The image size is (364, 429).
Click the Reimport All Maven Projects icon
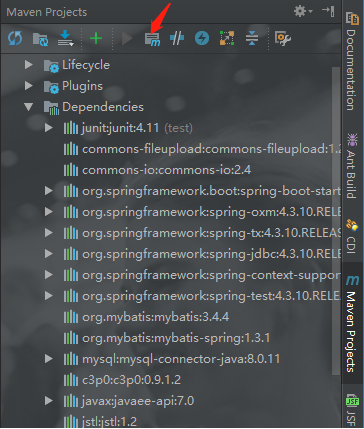tap(15, 39)
